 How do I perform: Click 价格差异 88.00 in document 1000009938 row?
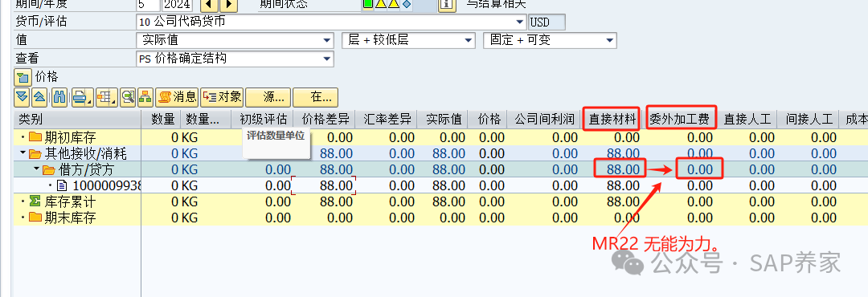click(x=336, y=186)
